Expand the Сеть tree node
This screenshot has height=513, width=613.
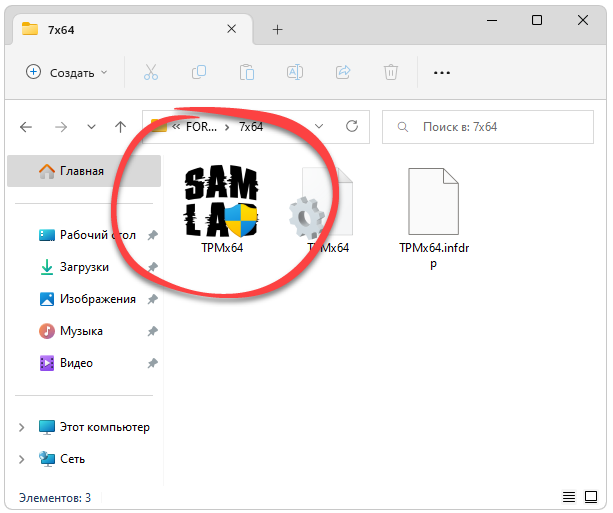[22, 459]
